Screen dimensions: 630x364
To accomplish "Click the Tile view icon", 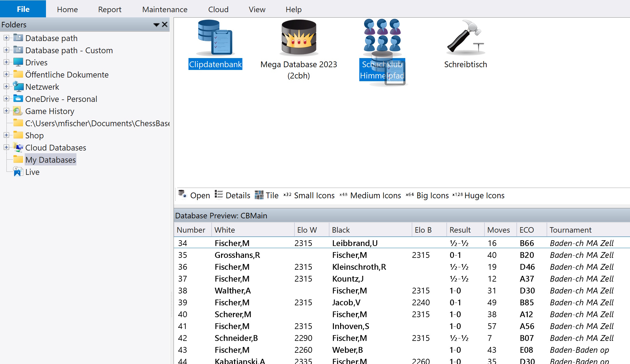I will click(x=259, y=195).
